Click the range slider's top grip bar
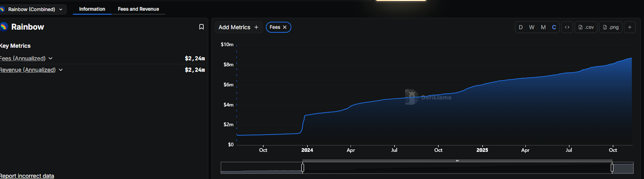Image resolution: width=644 pixels, height=179 pixels. pyautogui.click(x=457, y=160)
